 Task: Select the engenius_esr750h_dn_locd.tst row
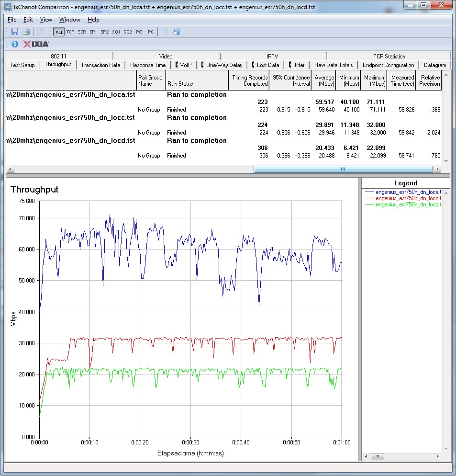(223, 141)
